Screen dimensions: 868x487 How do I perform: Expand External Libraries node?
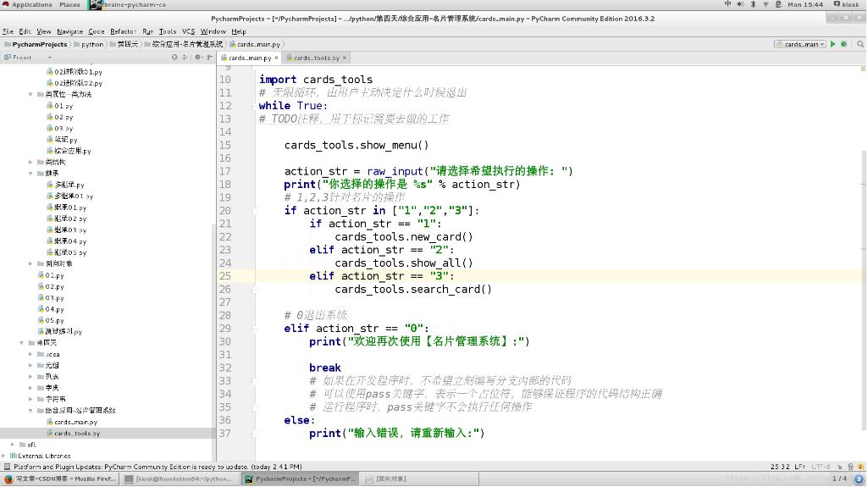click(x=4, y=456)
